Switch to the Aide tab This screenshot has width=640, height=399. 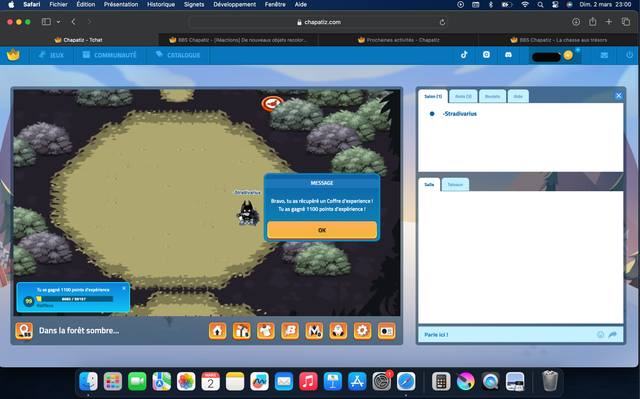(x=518, y=96)
